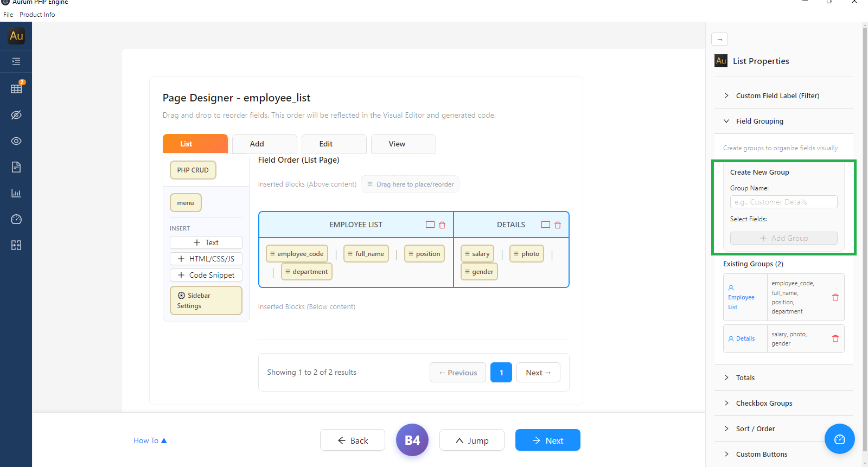The image size is (868, 467).
Task: Collapse the Field Grouping section
Action: point(783,121)
